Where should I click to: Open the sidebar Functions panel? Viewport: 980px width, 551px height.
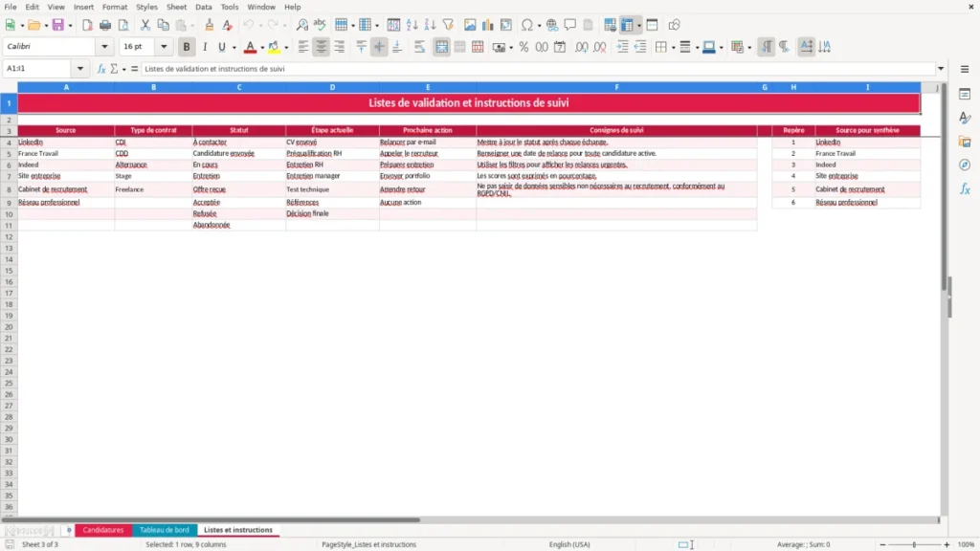965,188
